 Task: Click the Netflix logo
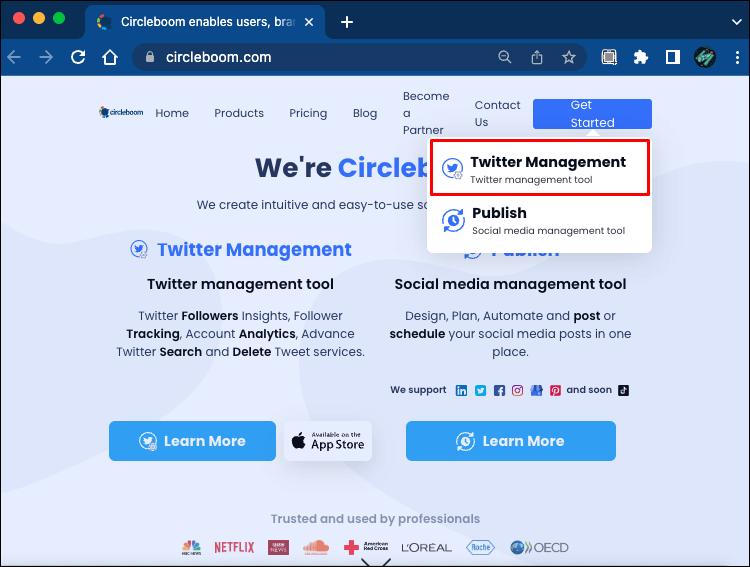234,547
